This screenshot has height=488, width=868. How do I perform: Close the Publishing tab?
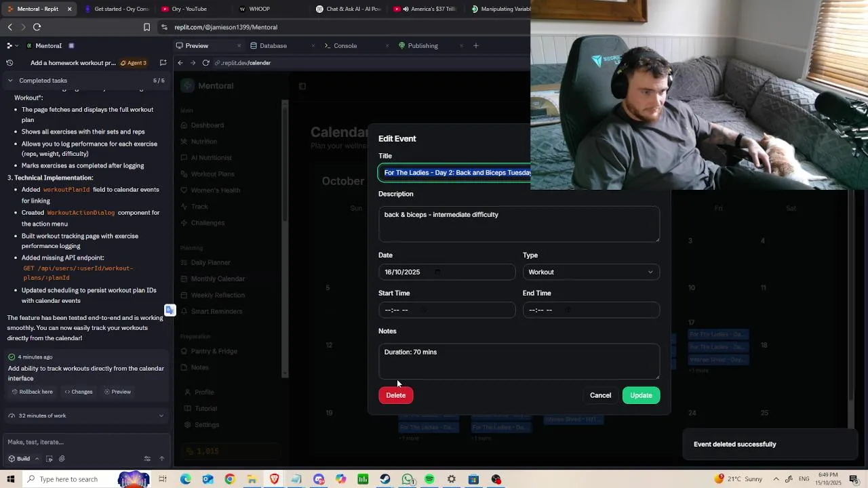(x=461, y=45)
